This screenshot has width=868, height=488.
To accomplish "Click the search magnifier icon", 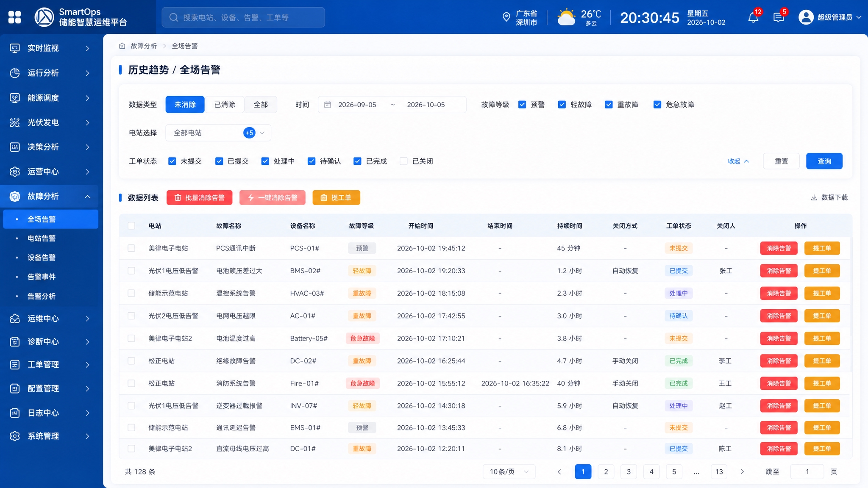I will (174, 17).
